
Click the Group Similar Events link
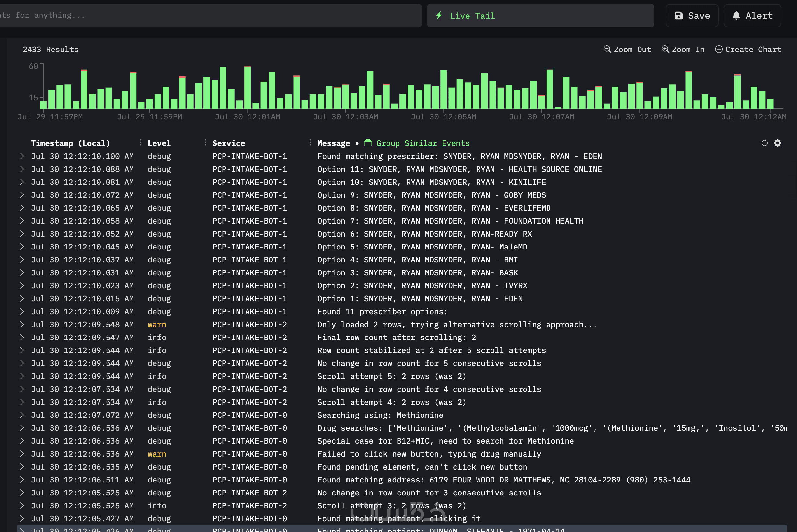click(x=422, y=143)
